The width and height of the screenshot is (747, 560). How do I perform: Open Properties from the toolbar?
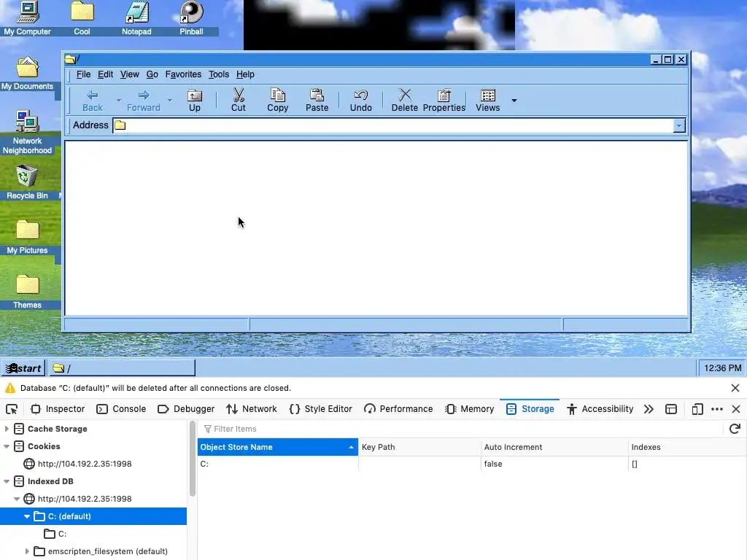tap(444, 101)
